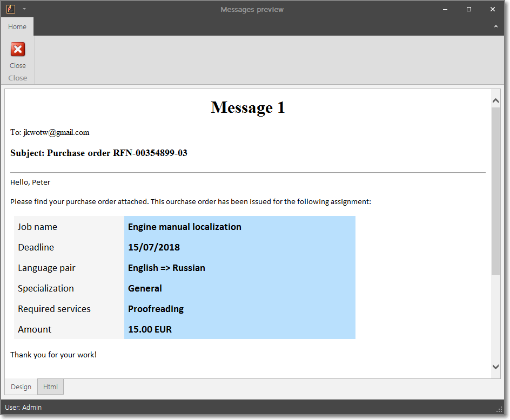Click the red Close icon in the ribbon

pos(18,50)
